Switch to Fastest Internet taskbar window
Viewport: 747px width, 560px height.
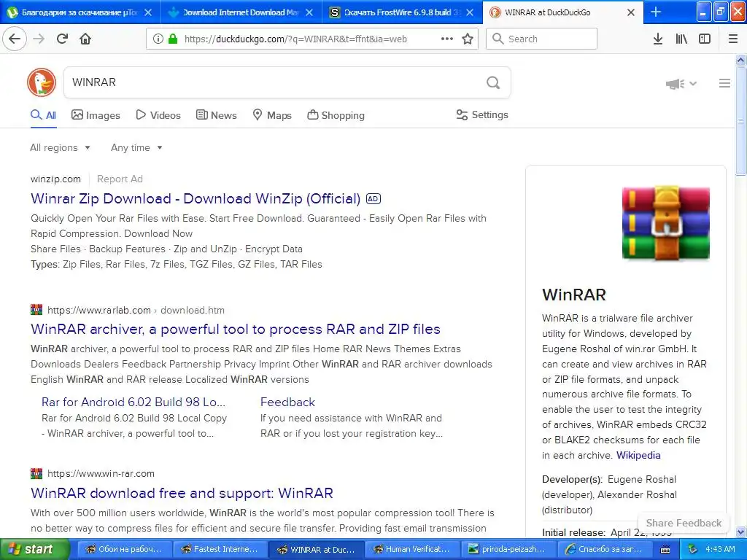pos(220,550)
